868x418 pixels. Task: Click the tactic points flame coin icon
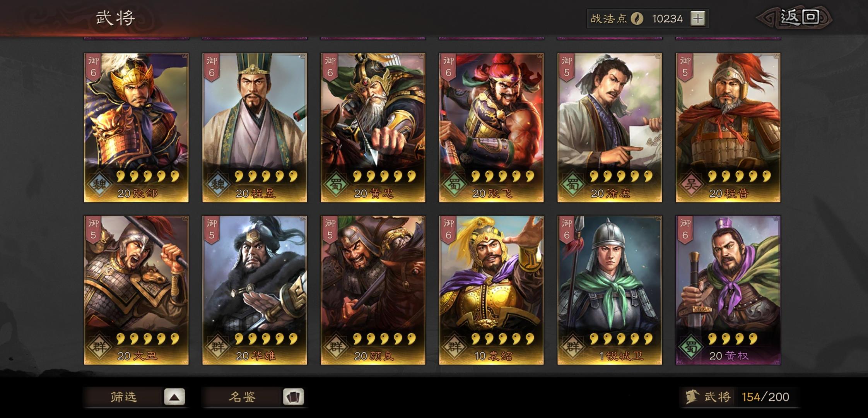click(x=637, y=19)
